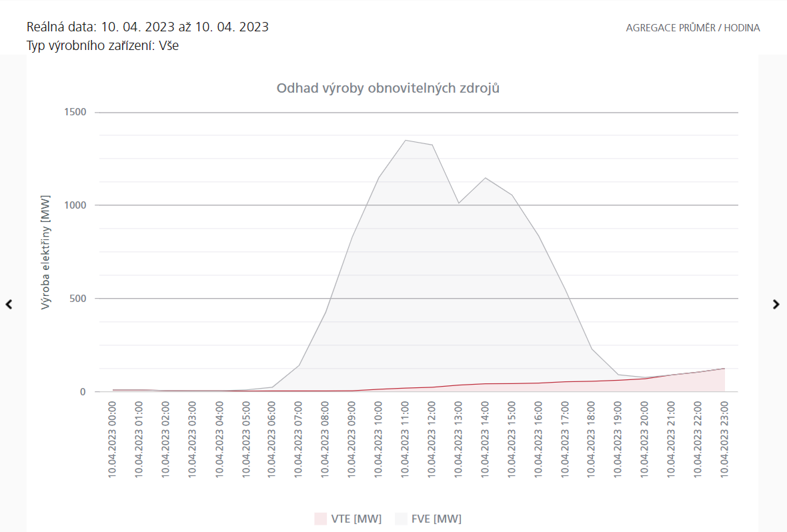Click the 10.04.2023 11:00 x-axis label
The height and width of the screenshot is (532, 787).
point(405,439)
